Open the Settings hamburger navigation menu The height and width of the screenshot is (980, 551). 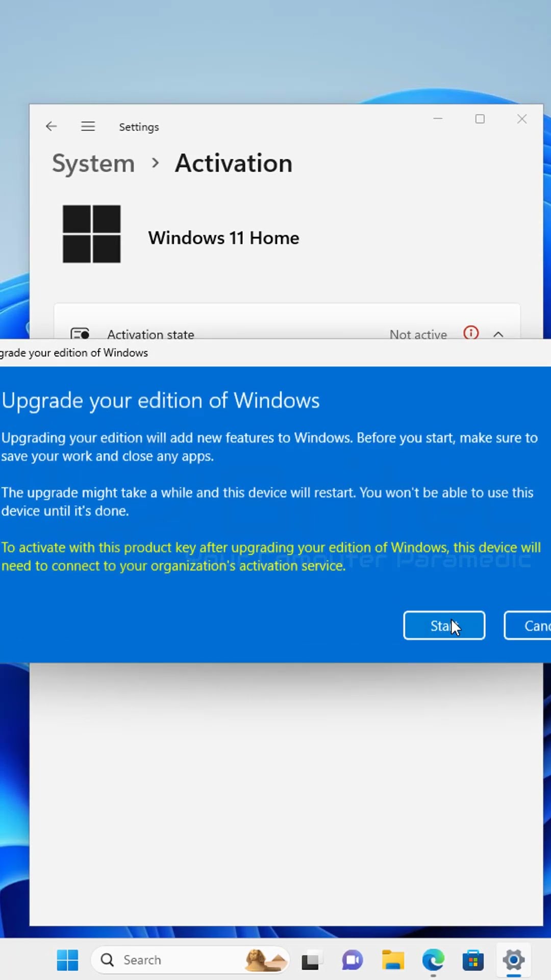[88, 126]
